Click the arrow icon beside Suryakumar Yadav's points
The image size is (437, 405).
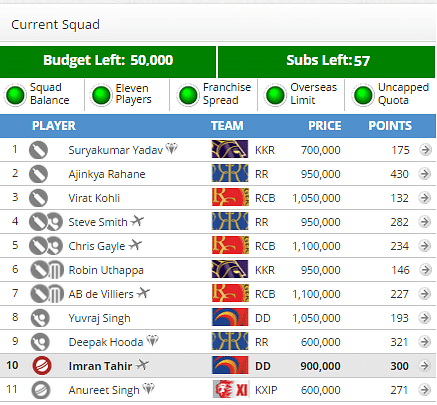[425, 150]
